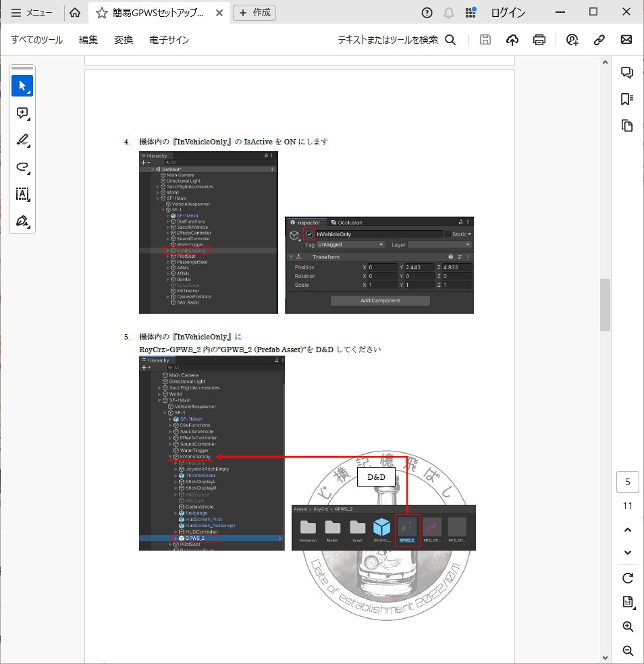Open the メニュー hamburger menu
644x664 pixels.
coord(31,13)
